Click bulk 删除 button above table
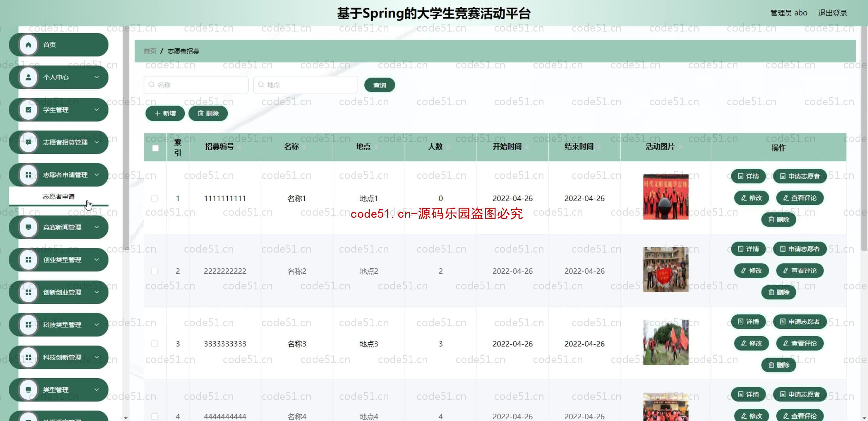 (208, 113)
